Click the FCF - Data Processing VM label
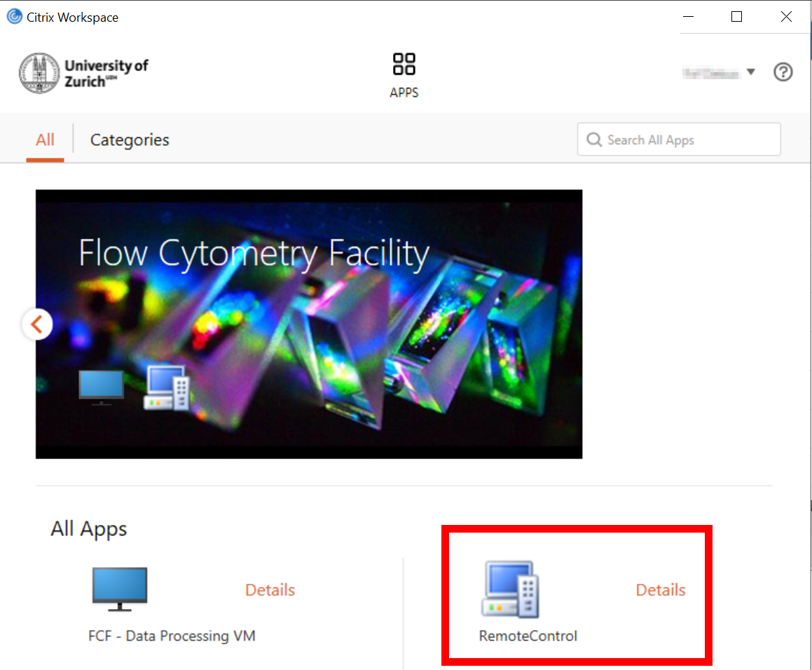The height and width of the screenshot is (670, 812). point(172,636)
